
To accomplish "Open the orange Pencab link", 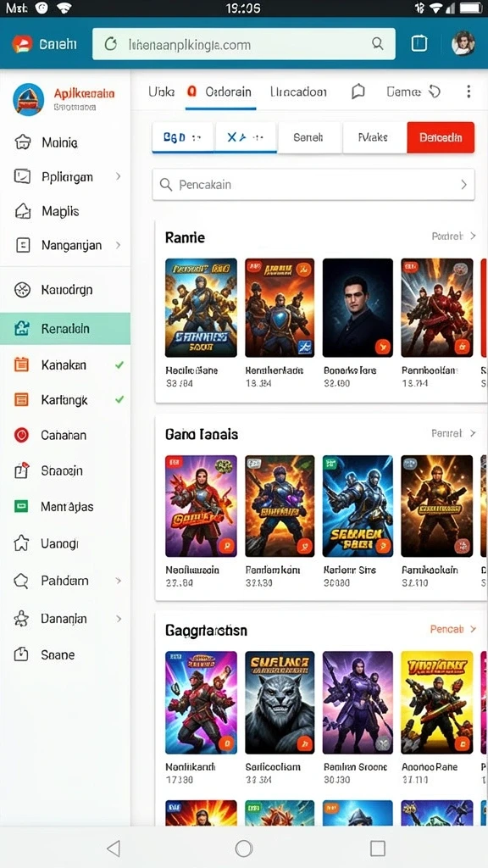I will (x=452, y=630).
